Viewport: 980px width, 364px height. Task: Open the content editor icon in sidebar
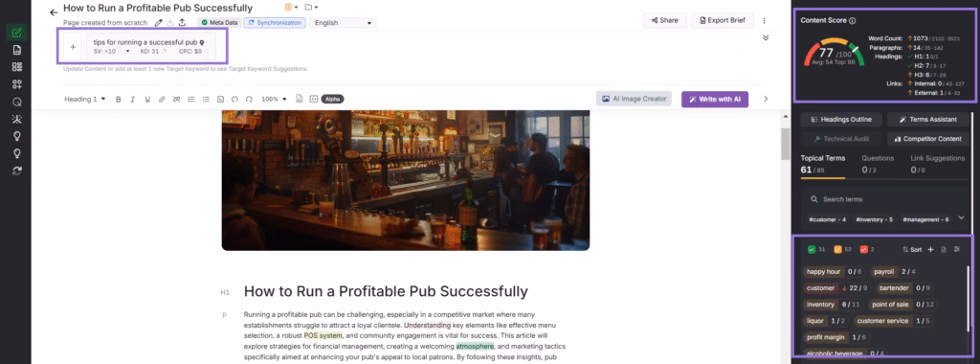(17, 33)
